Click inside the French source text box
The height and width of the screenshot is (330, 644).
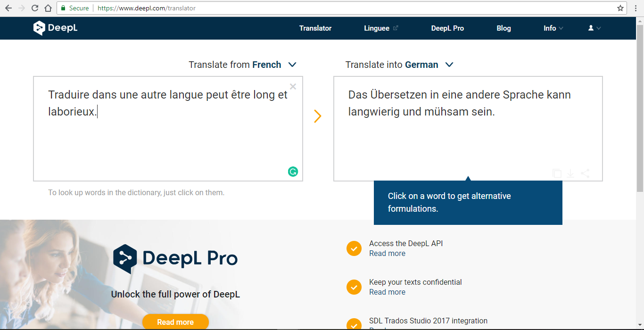click(168, 129)
